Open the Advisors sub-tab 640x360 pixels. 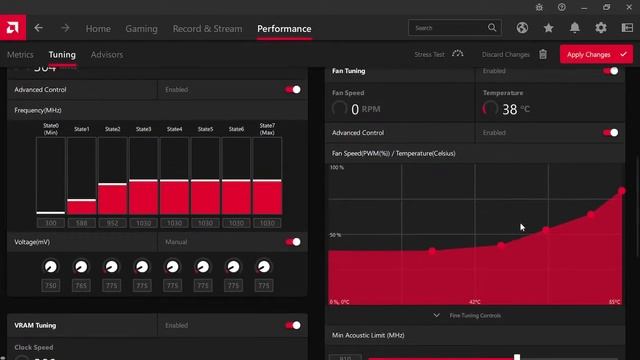tap(107, 55)
